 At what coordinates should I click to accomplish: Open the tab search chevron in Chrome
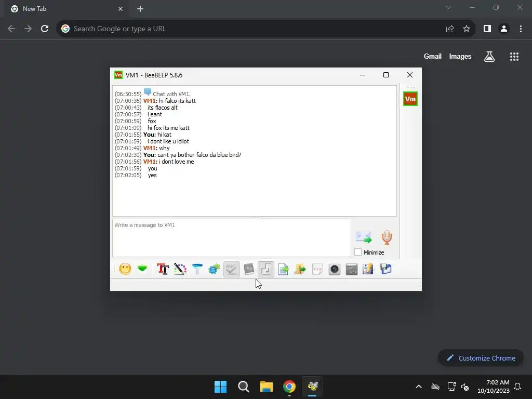(448, 7)
